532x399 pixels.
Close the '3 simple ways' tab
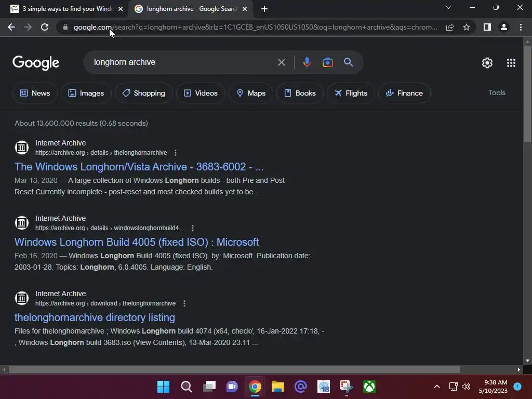(x=121, y=9)
